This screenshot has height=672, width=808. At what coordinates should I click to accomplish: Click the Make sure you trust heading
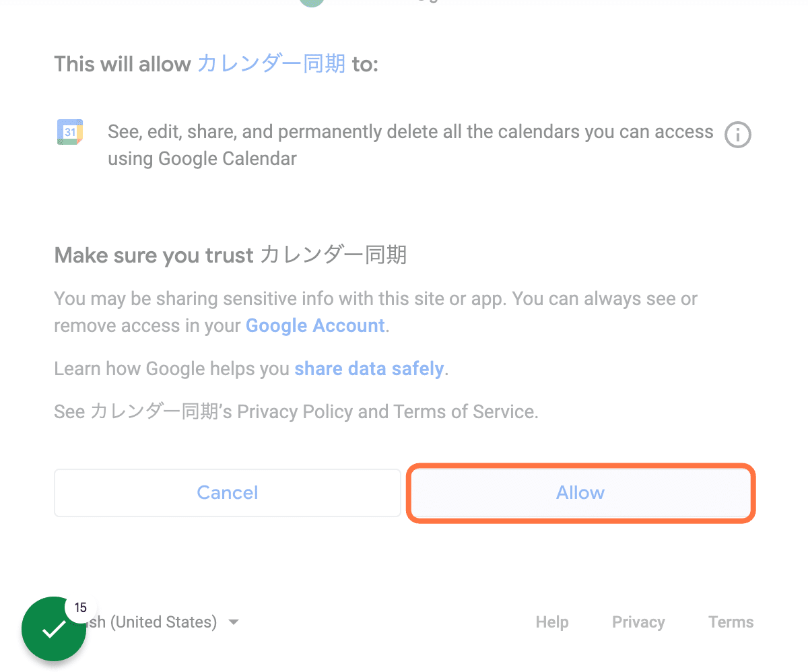(230, 256)
